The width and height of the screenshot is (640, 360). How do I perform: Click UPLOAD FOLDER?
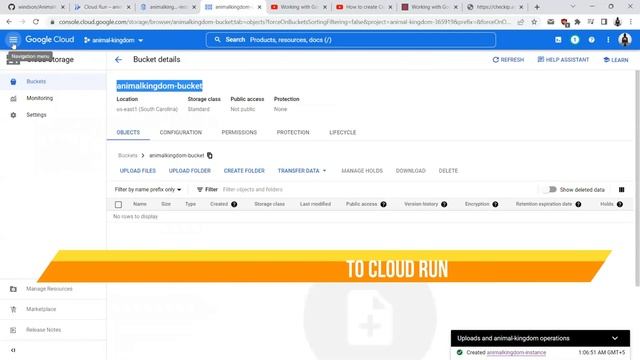point(190,171)
